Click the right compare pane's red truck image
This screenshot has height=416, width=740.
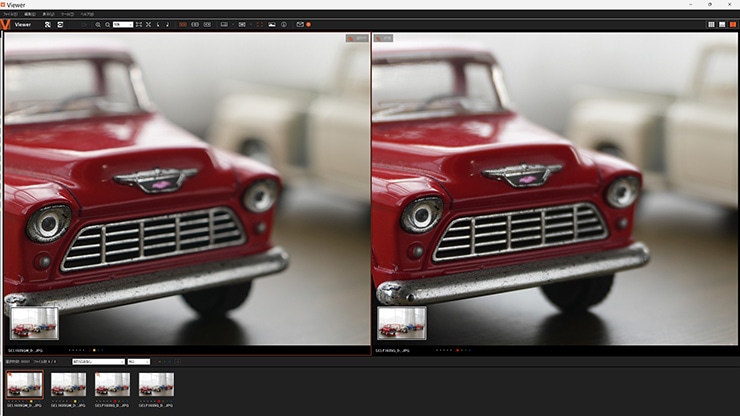(555, 189)
